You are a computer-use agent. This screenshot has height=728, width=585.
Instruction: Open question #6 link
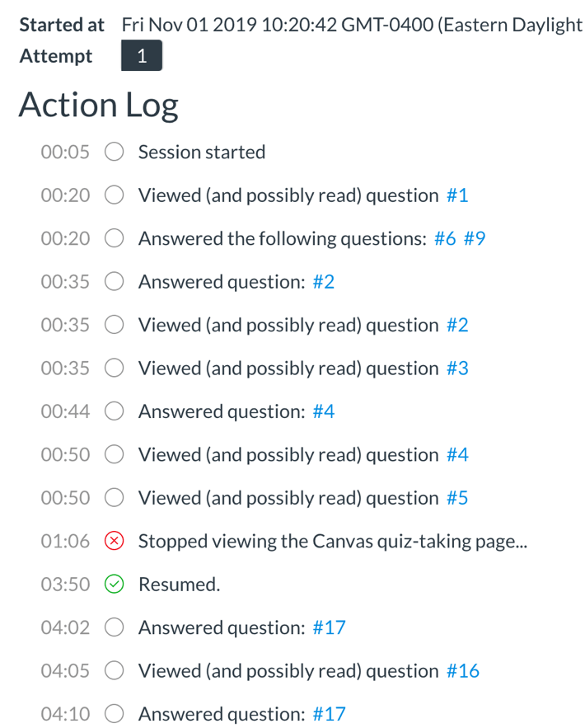pyautogui.click(x=447, y=238)
